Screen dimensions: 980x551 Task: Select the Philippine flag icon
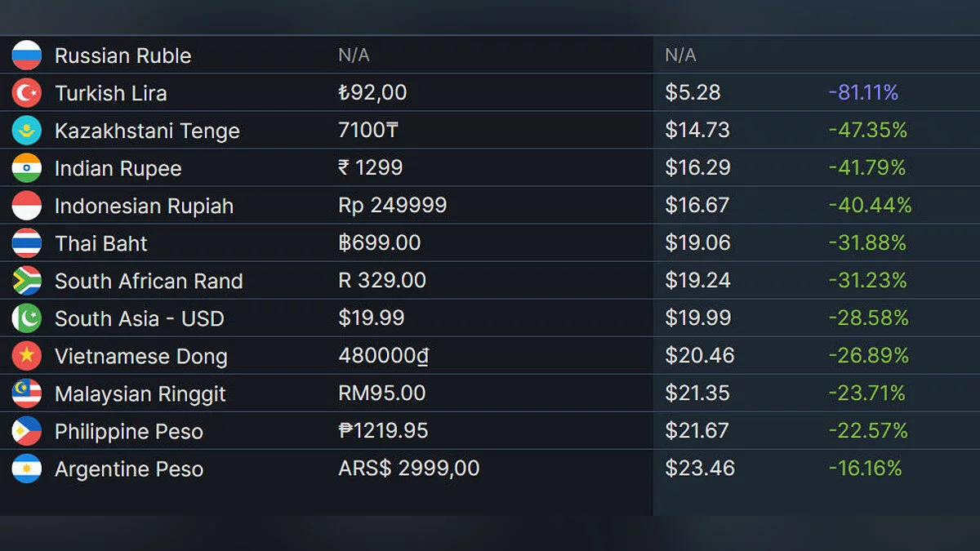point(26,431)
